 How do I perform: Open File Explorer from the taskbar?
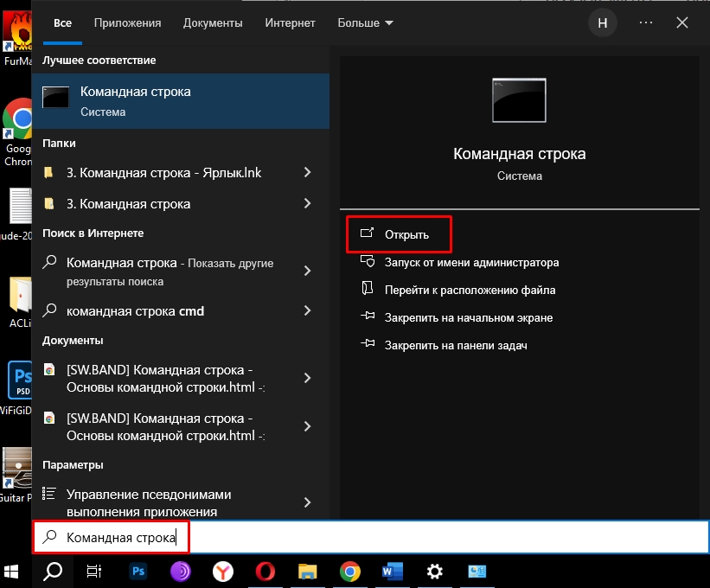click(x=308, y=571)
